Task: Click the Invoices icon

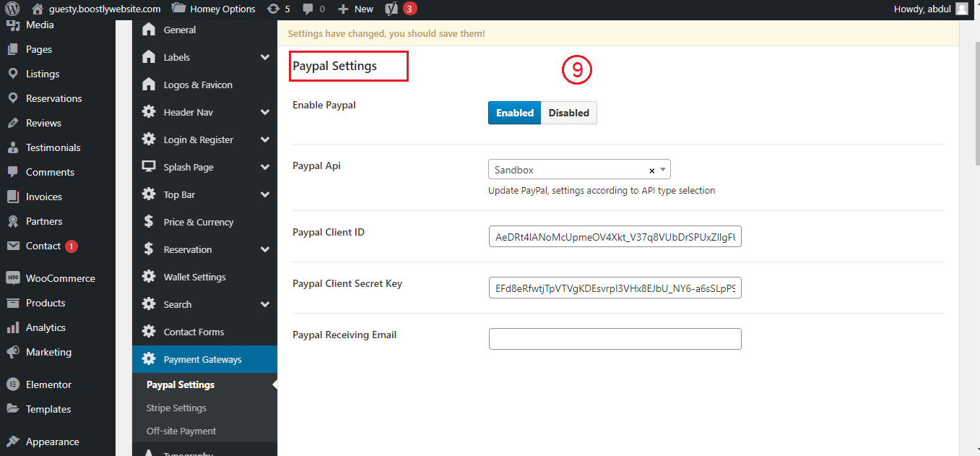Action: click(12, 197)
